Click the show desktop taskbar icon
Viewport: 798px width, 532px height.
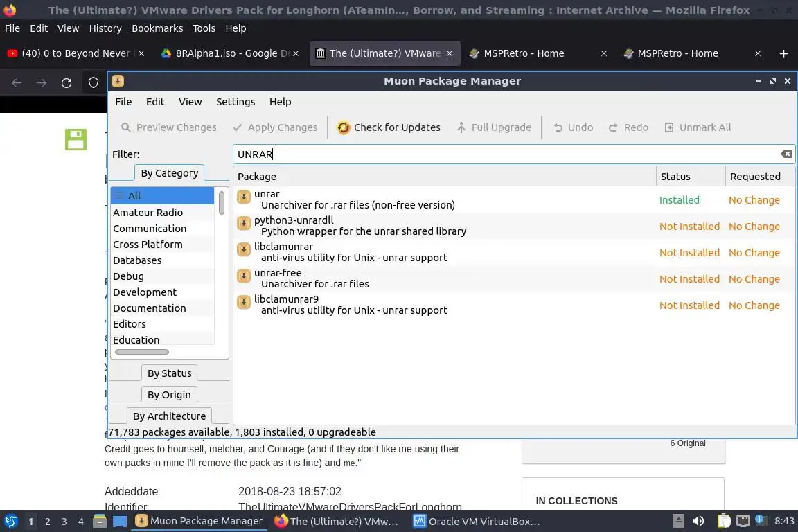coord(120,521)
